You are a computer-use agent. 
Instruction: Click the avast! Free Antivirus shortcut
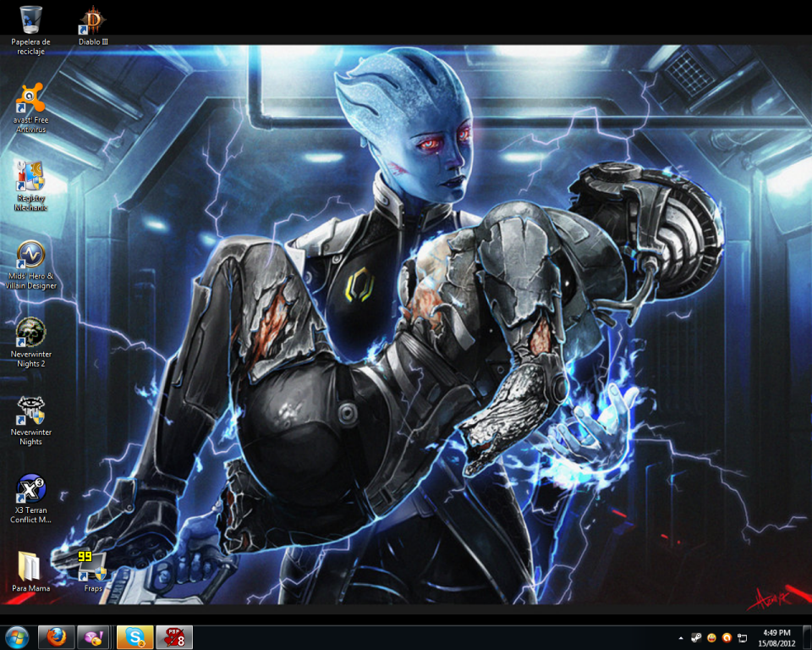(30, 100)
